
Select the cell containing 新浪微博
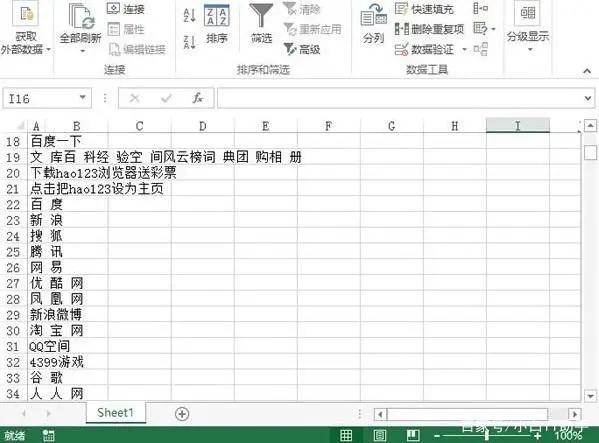pyautogui.click(x=56, y=314)
